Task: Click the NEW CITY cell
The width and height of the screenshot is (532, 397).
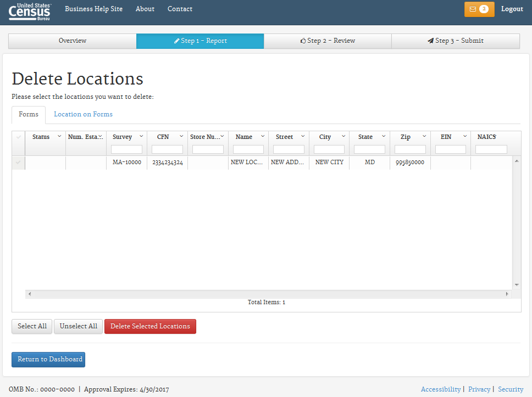Action: (x=329, y=163)
